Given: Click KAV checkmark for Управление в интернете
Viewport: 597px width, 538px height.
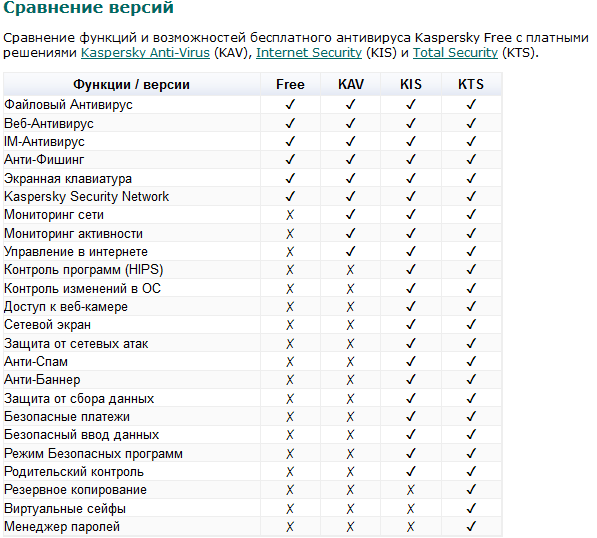Looking at the screenshot, I should pos(351,251).
